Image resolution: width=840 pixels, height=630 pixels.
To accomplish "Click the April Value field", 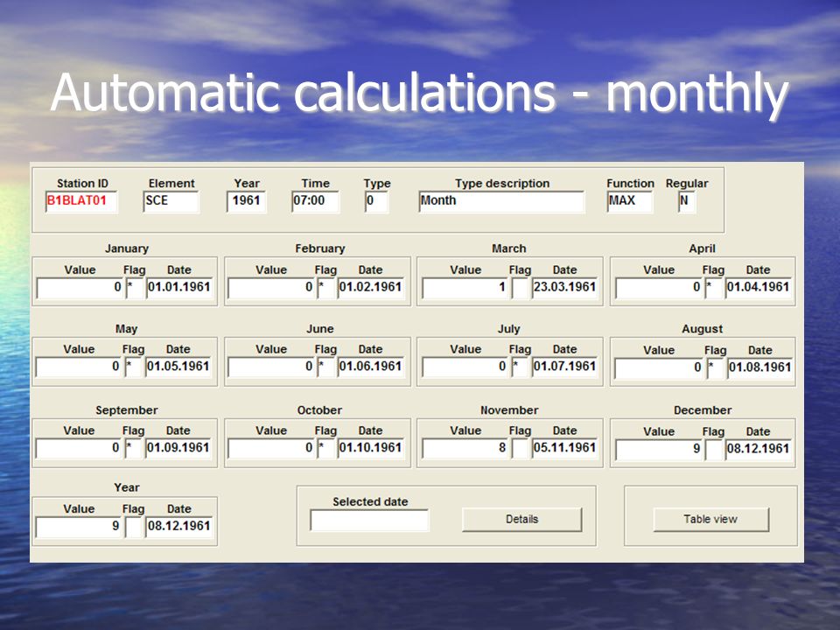I will coord(659,288).
